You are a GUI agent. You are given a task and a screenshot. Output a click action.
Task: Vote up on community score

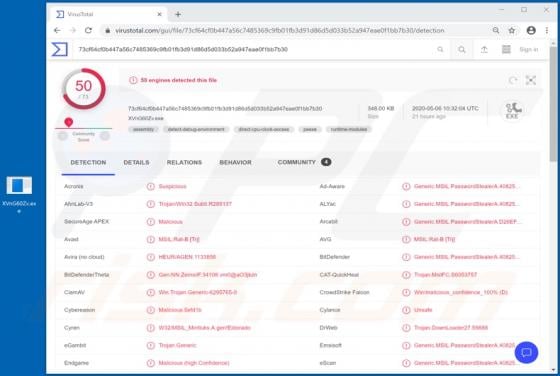105,136
